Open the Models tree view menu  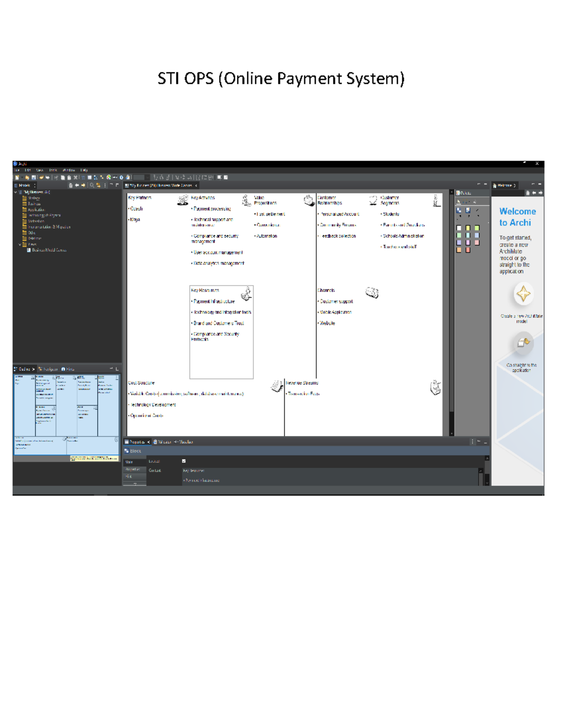point(105,185)
